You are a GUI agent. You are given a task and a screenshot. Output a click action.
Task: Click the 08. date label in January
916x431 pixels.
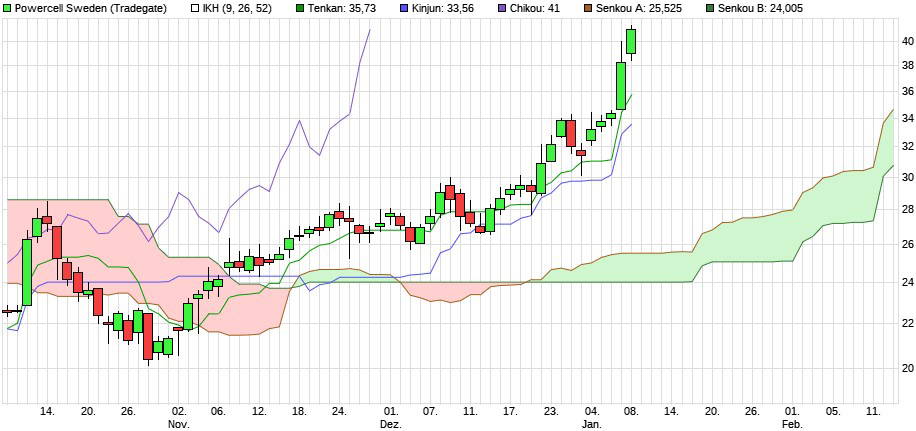point(631,411)
